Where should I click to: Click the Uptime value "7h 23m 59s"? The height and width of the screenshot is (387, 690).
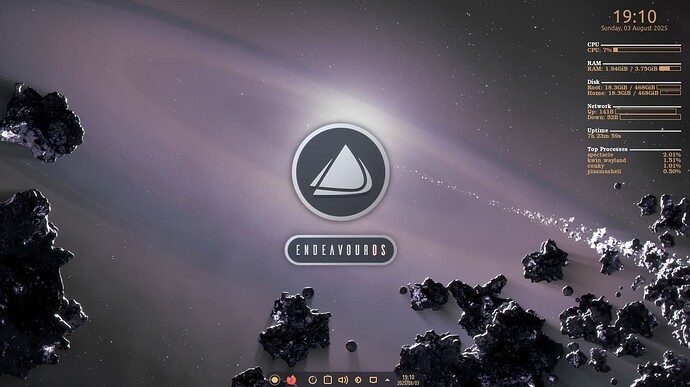(604, 136)
